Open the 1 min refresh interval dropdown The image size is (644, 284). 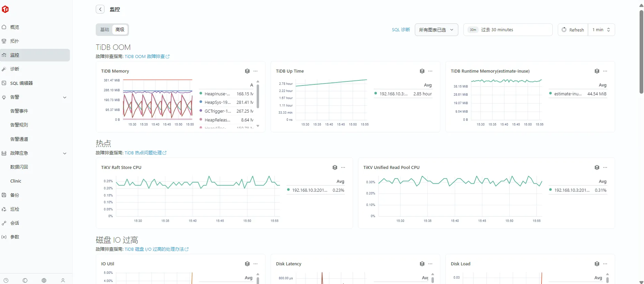[601, 30]
